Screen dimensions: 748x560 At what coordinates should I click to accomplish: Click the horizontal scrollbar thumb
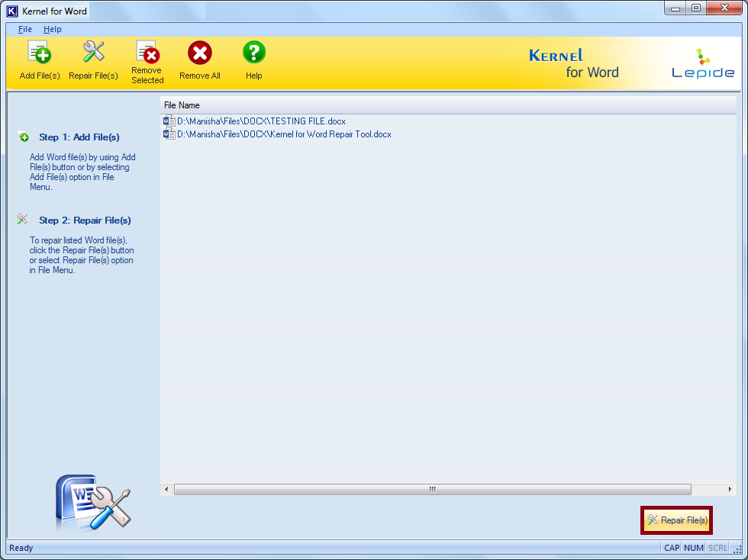432,489
